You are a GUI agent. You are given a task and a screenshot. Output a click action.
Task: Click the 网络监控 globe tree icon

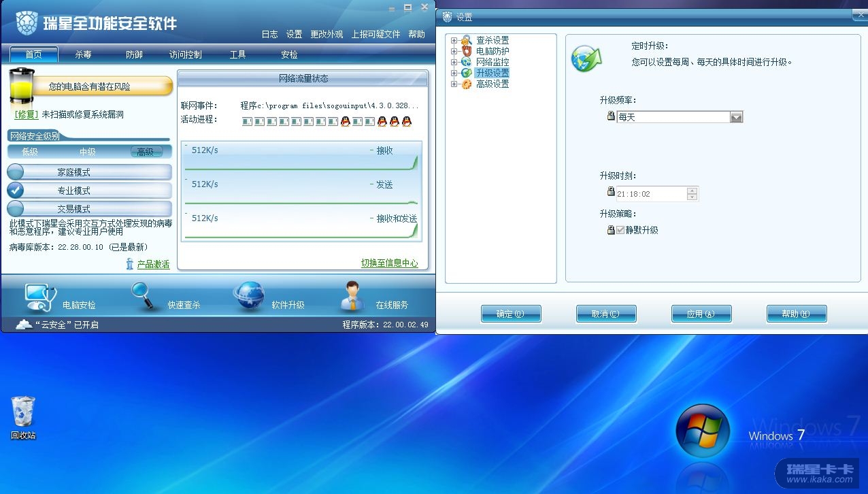pyautogui.click(x=466, y=62)
